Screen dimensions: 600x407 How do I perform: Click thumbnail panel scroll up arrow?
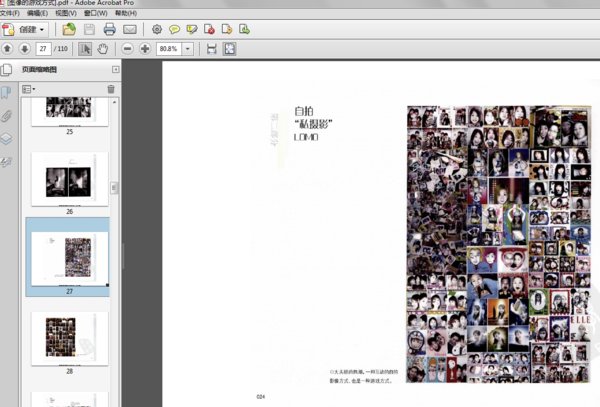[114, 102]
